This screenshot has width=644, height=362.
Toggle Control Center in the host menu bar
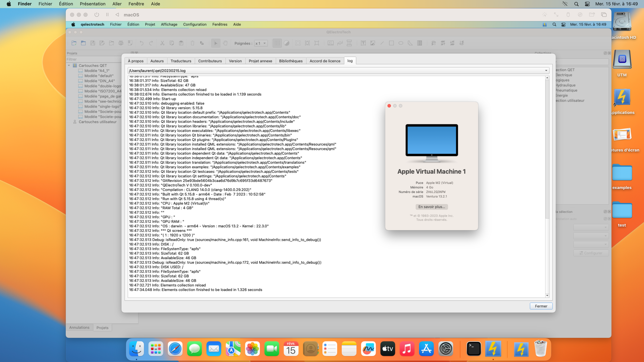(587, 4)
